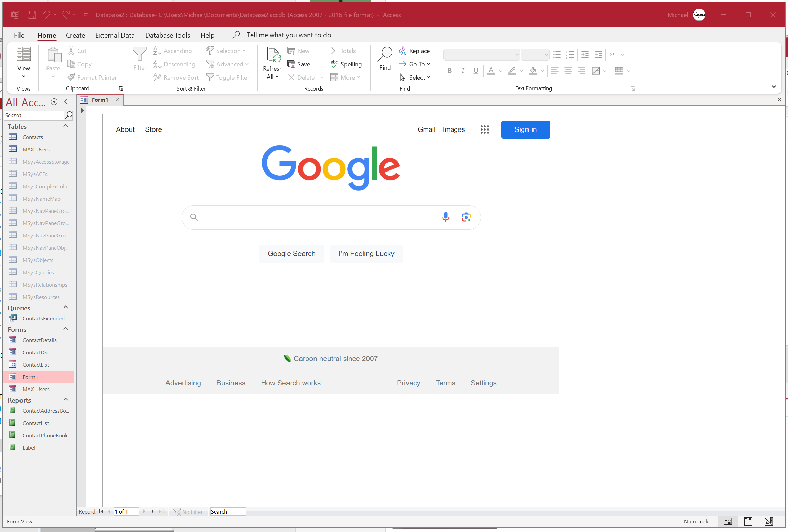Click the Save record icon

291,64
